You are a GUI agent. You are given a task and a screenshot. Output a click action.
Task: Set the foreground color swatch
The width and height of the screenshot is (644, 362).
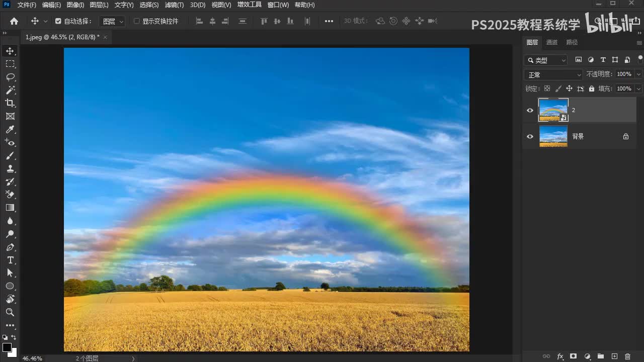point(7,347)
